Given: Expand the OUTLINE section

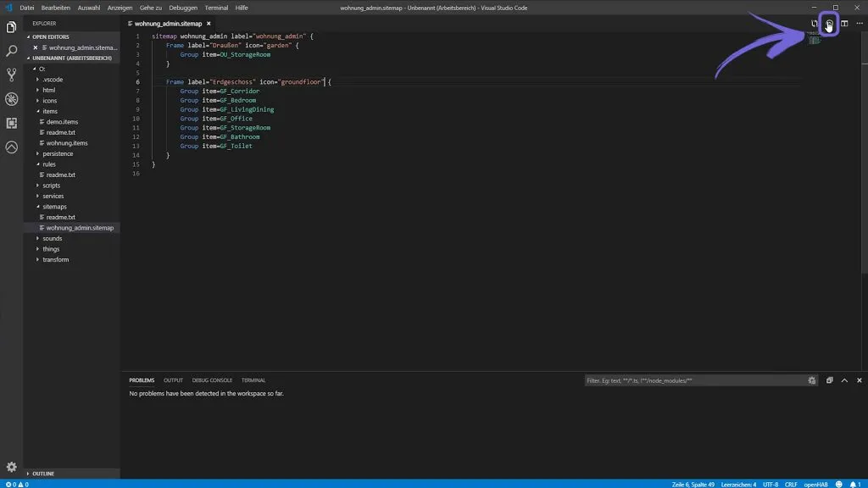Looking at the screenshot, I should [x=42, y=474].
